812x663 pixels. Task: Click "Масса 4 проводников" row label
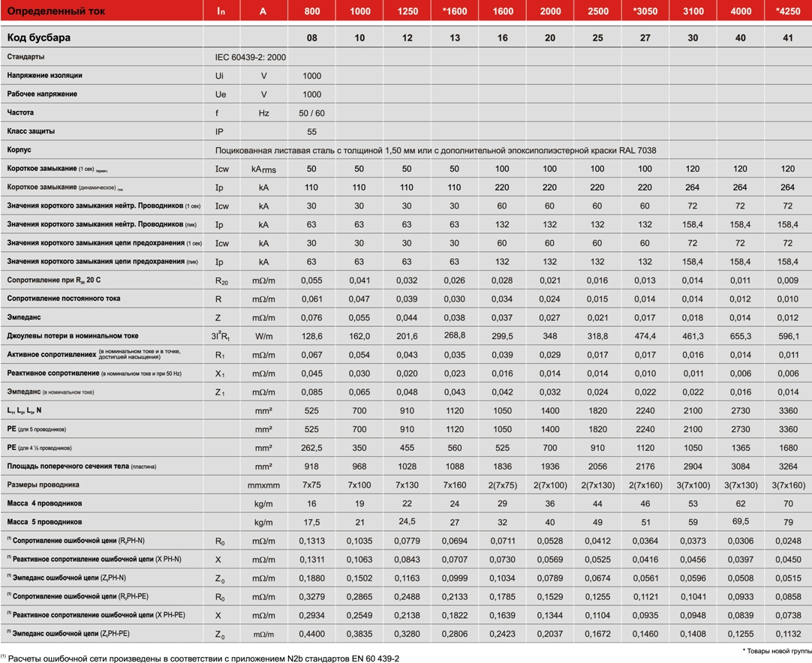point(44,503)
